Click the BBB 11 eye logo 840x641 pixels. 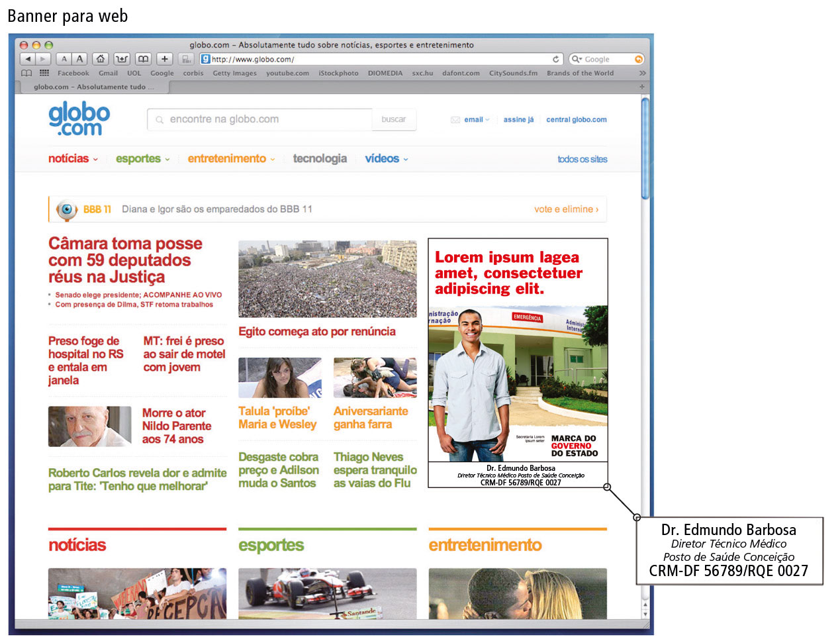67,209
